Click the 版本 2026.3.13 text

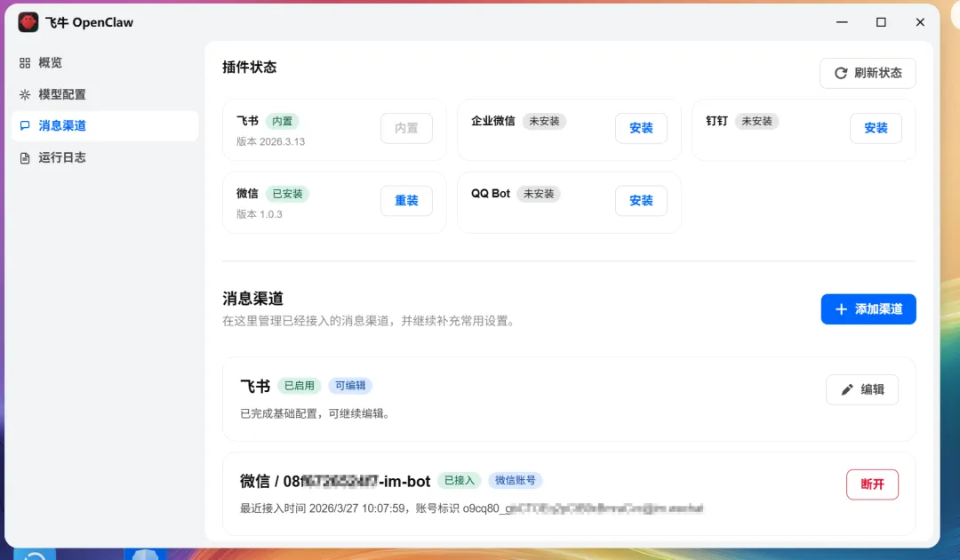click(270, 141)
